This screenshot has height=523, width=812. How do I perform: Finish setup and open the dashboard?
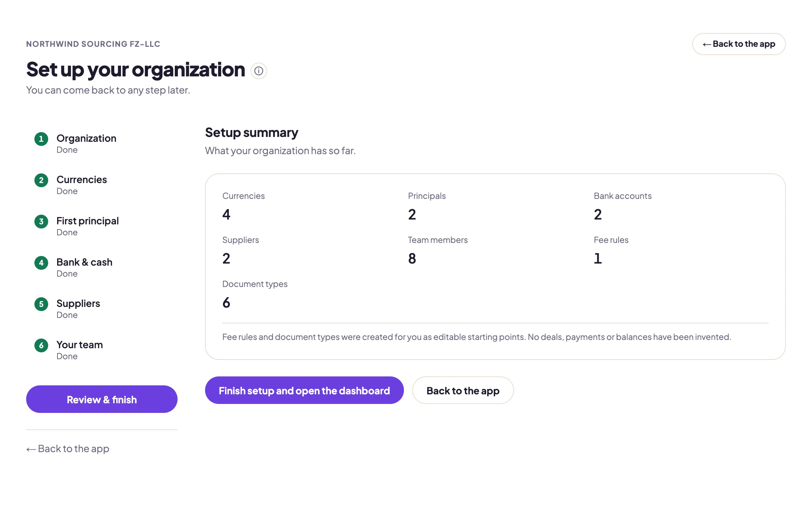pyautogui.click(x=304, y=390)
